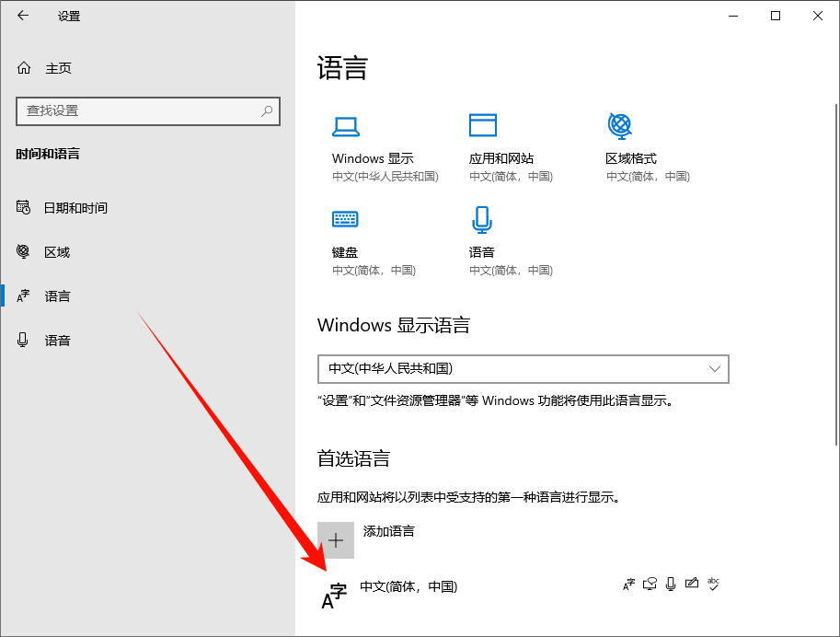Click the back arrow in title bar

tap(23, 16)
